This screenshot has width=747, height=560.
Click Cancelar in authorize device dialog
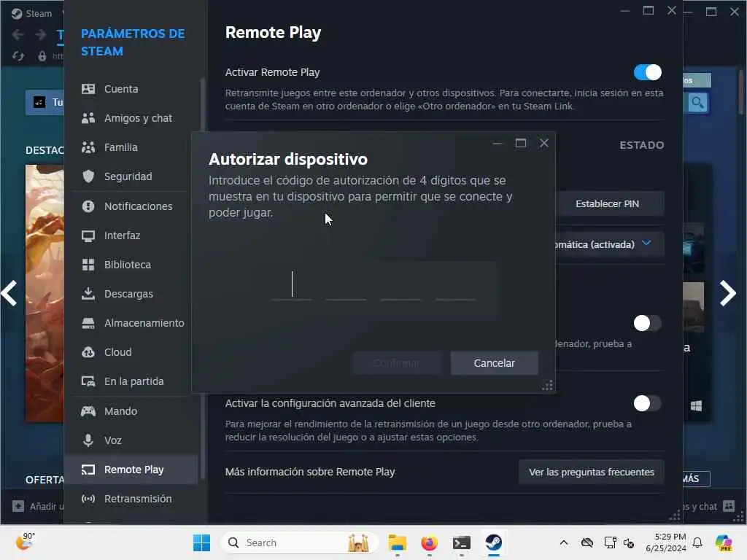tap(494, 363)
